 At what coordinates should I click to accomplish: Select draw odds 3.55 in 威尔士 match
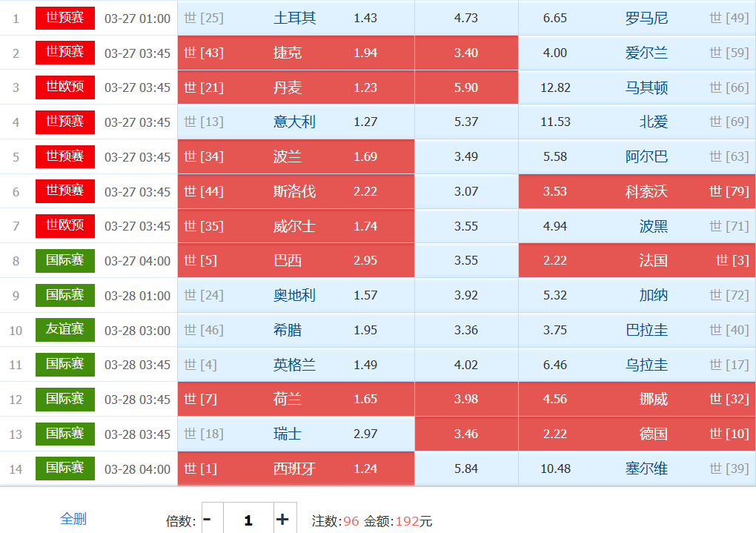coord(466,226)
